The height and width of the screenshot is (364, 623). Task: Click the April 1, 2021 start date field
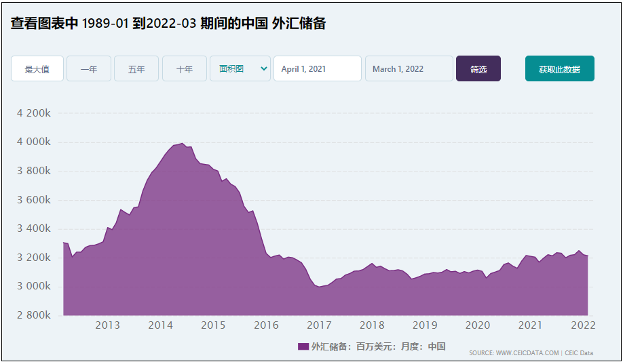[318, 68]
